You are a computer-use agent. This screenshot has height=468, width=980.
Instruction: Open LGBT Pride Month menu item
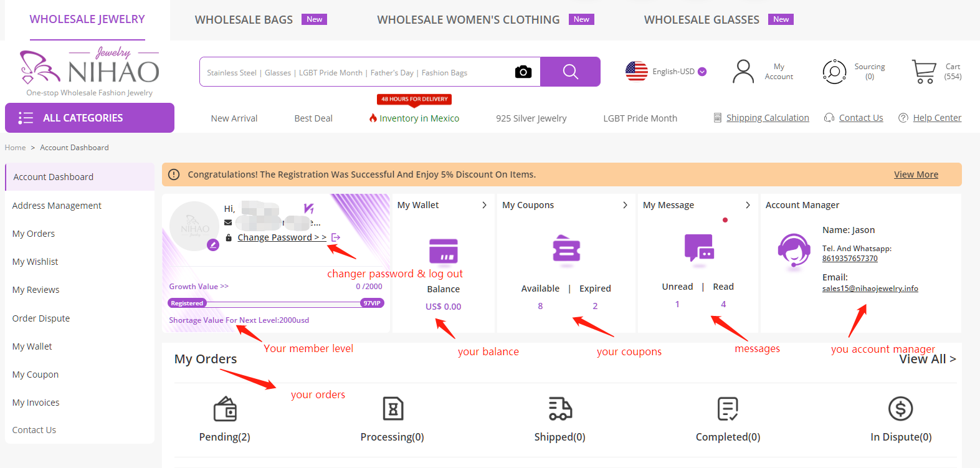click(640, 118)
